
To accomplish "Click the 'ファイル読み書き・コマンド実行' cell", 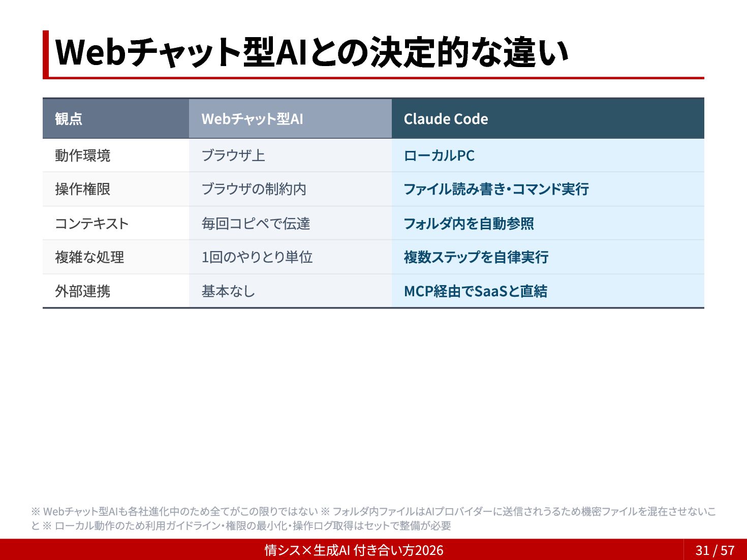I will (548, 189).
